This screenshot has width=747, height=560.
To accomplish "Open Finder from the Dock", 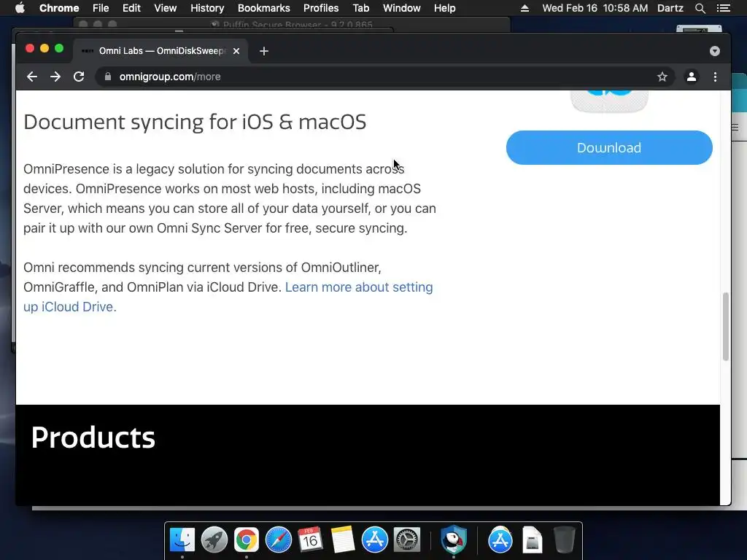I will click(182, 540).
